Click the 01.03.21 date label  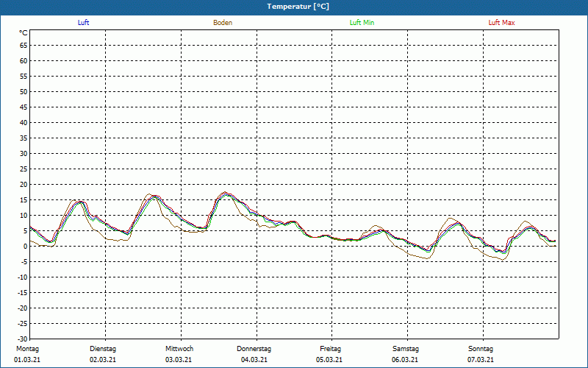click(27, 360)
